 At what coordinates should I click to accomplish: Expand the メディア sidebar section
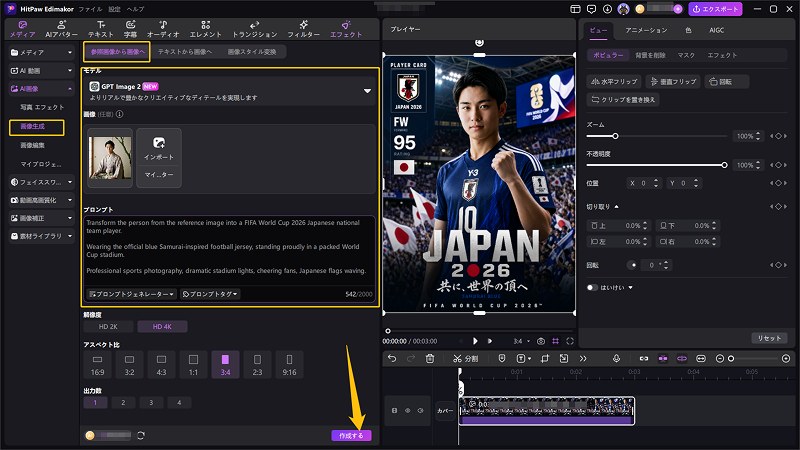41,53
